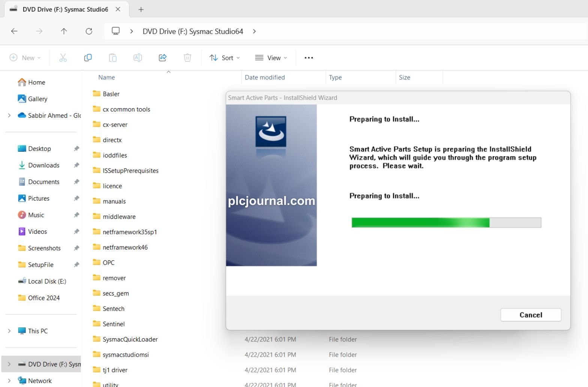Image resolution: width=588 pixels, height=387 pixels.
Task: Select the manuals folder
Action: coord(109,201)
